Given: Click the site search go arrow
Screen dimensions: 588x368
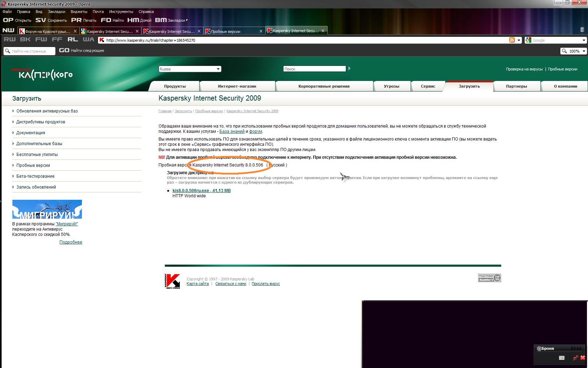Looking at the screenshot, I should click(349, 68).
